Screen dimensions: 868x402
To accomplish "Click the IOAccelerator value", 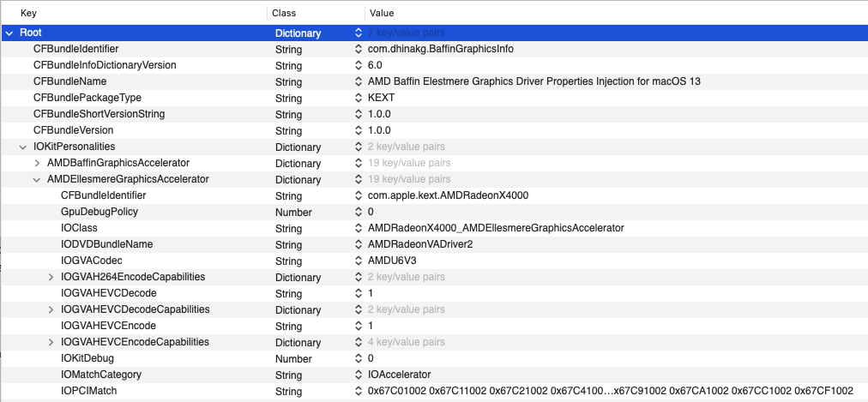I will pos(399,375).
